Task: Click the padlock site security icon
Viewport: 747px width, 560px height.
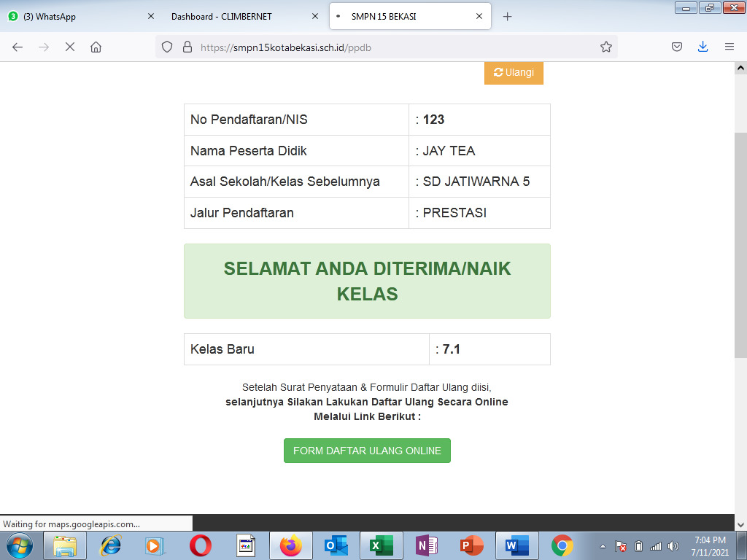Action: point(187,47)
